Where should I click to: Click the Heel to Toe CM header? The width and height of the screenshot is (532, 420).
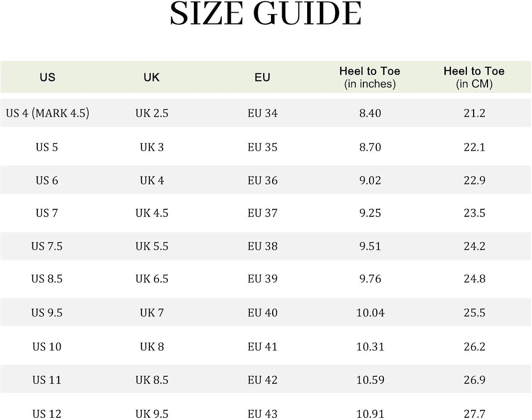(x=474, y=77)
